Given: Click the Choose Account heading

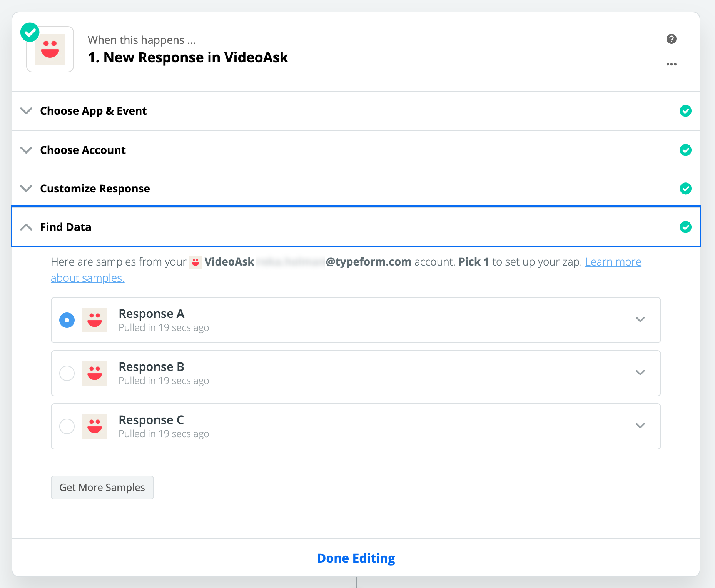Looking at the screenshot, I should pos(83,150).
